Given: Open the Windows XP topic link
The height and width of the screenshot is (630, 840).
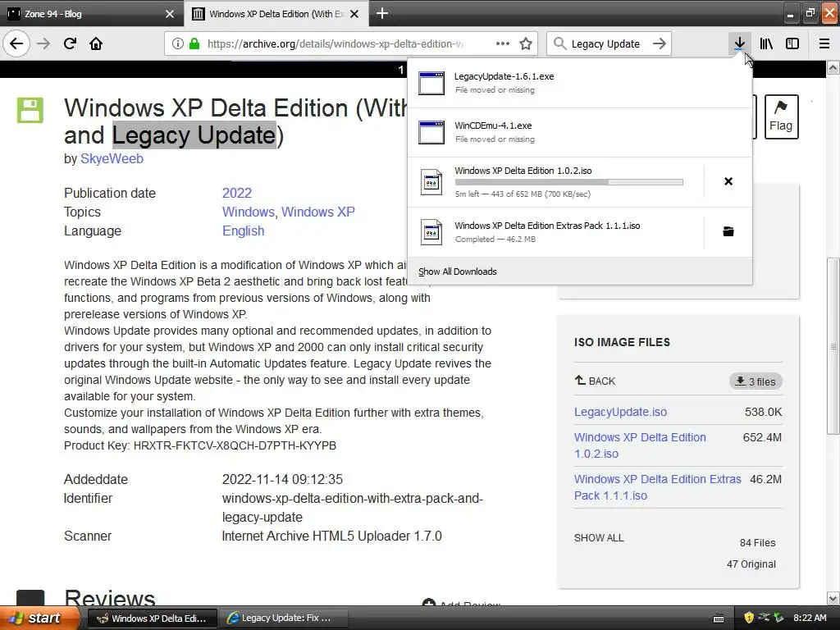Looking at the screenshot, I should [x=318, y=212].
